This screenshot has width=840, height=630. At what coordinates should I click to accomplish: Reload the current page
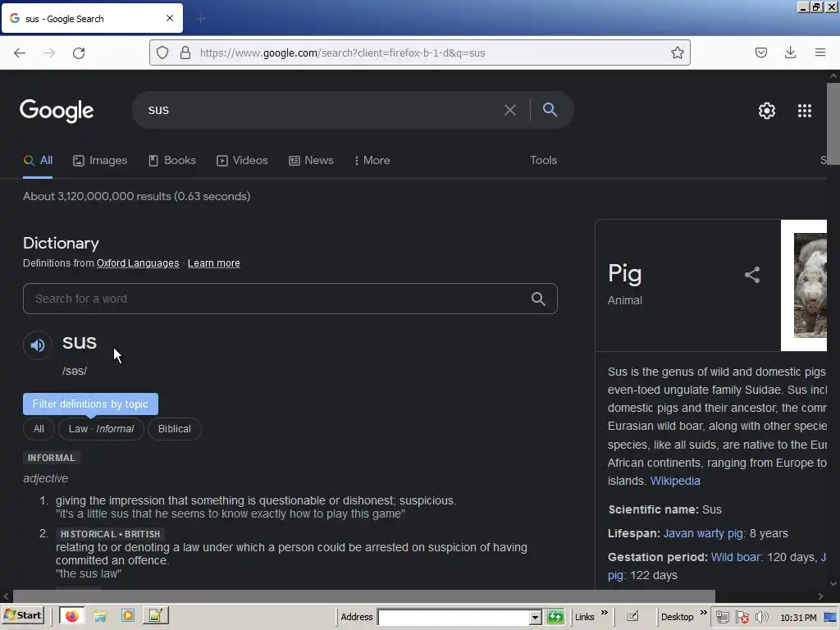click(x=79, y=52)
